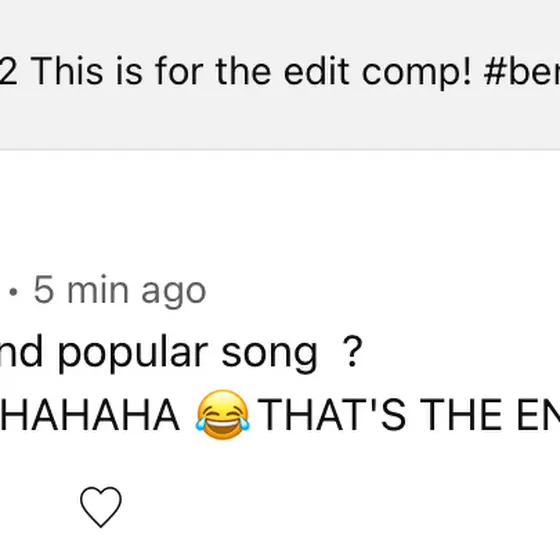
Task: Click the crying-laughing emoji in the comment
Action: pos(222,415)
